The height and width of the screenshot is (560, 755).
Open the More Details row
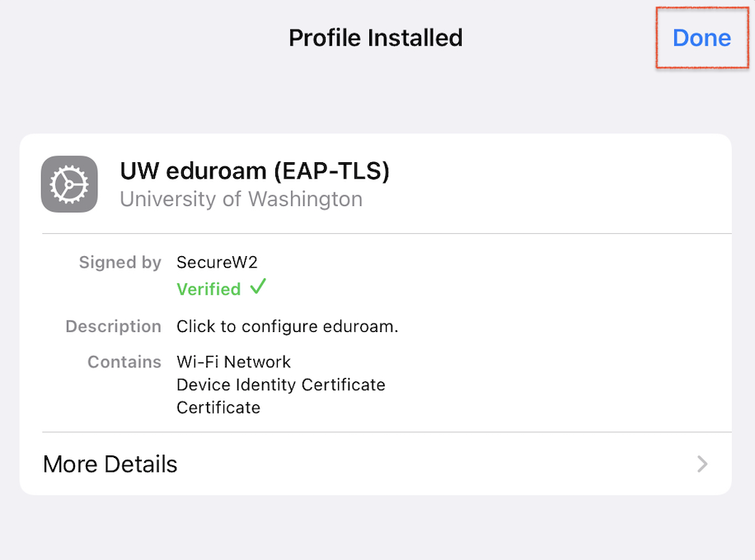click(376, 464)
